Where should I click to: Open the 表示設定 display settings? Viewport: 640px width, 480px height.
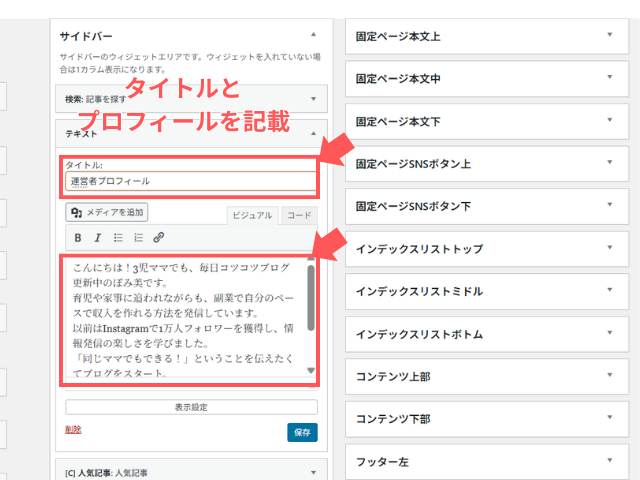[x=191, y=407]
